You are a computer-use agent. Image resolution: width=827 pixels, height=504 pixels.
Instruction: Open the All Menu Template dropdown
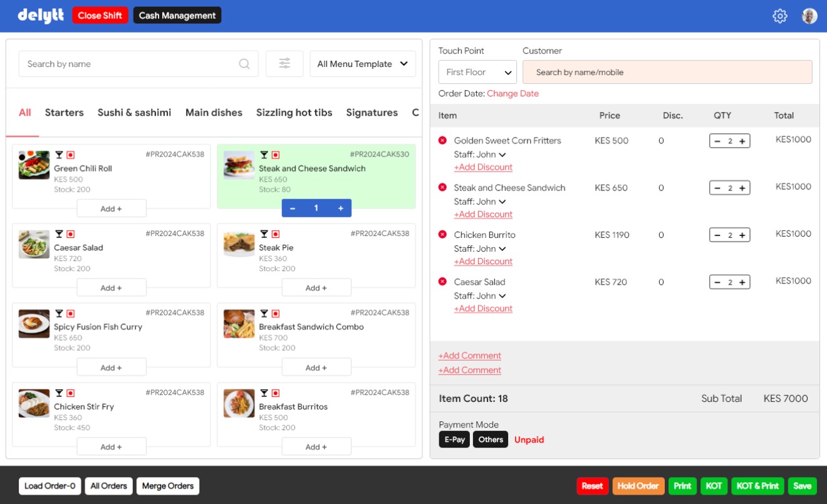coord(362,64)
